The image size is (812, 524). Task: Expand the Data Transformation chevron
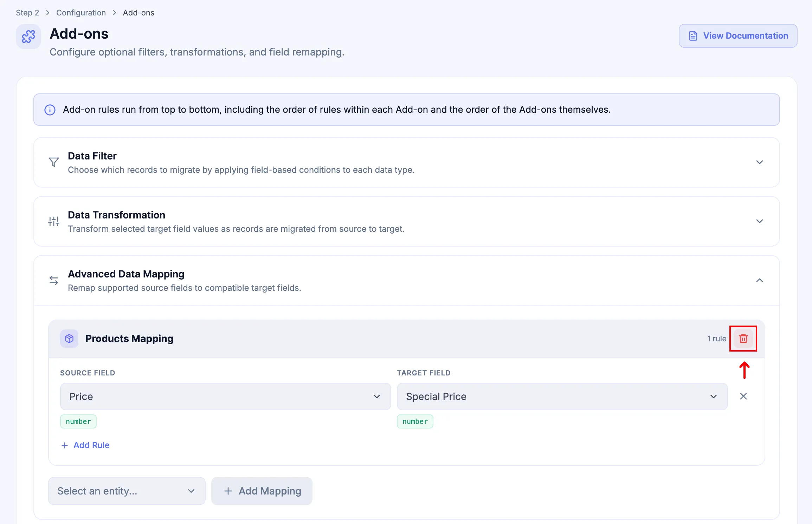760,221
